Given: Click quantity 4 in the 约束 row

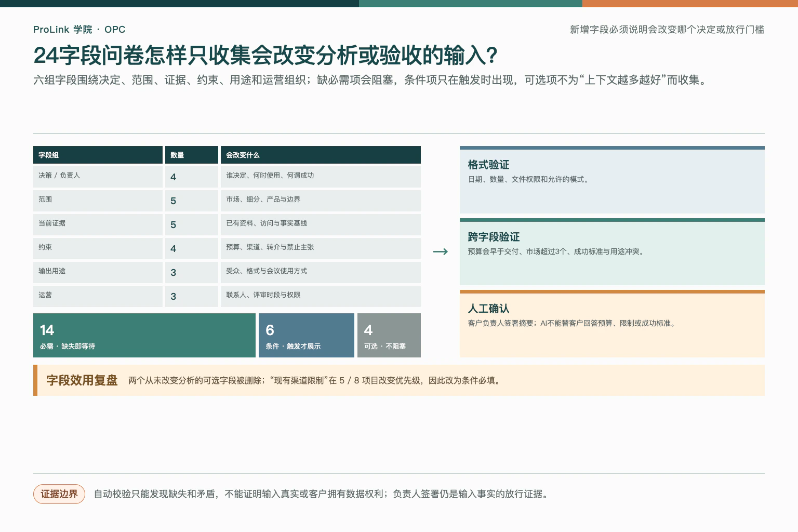Looking at the screenshot, I should tap(192, 248).
